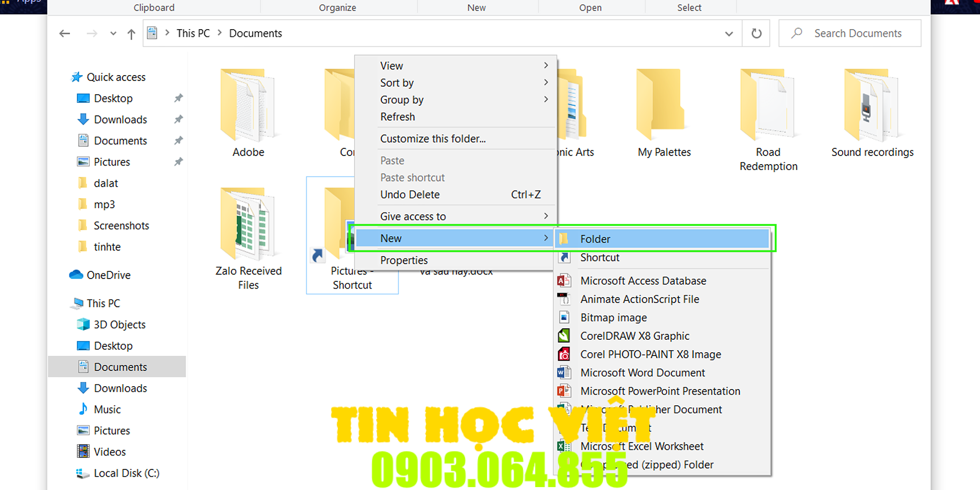The height and width of the screenshot is (490, 980).
Task: Select Local Disk (C:) in sidebar
Action: coord(126,473)
